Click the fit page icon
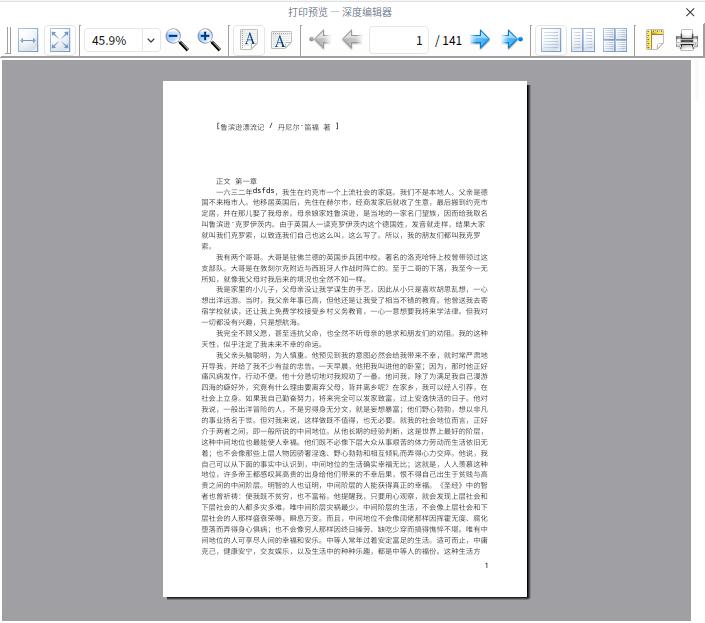This screenshot has height=623, width=705. pos(60,40)
